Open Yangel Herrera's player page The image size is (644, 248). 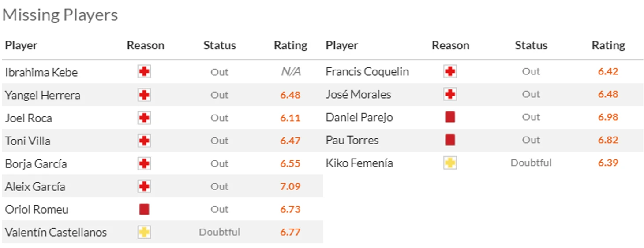coord(43,95)
